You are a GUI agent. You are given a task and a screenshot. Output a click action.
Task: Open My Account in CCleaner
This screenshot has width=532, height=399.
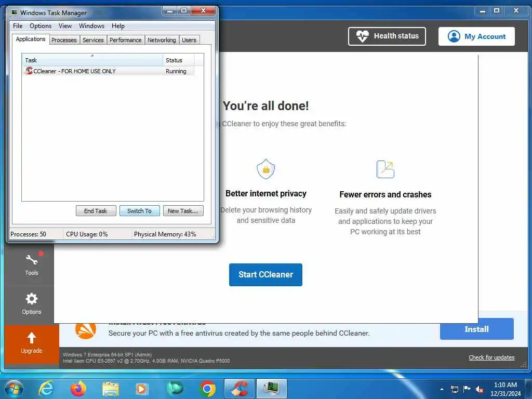point(476,36)
